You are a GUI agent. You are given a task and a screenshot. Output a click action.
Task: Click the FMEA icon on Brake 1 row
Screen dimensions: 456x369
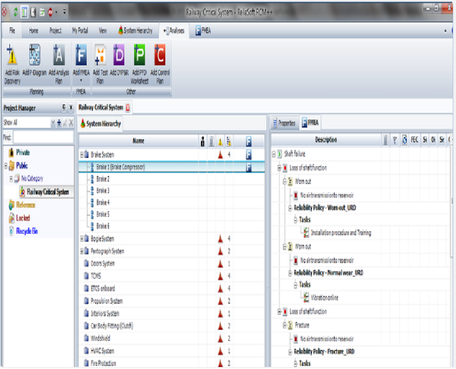coord(249,167)
